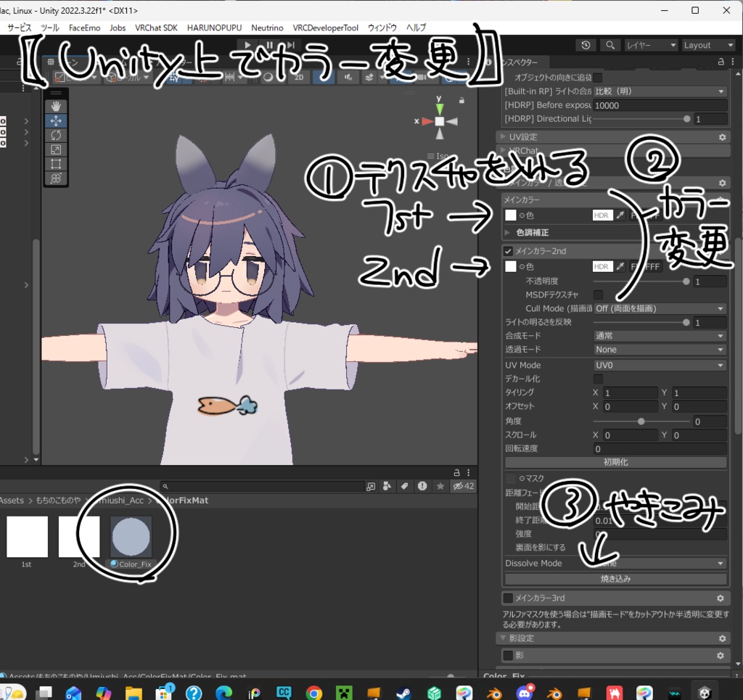Pick main color 2nd with eyedropper
The image size is (743, 700).
pyautogui.click(x=620, y=267)
